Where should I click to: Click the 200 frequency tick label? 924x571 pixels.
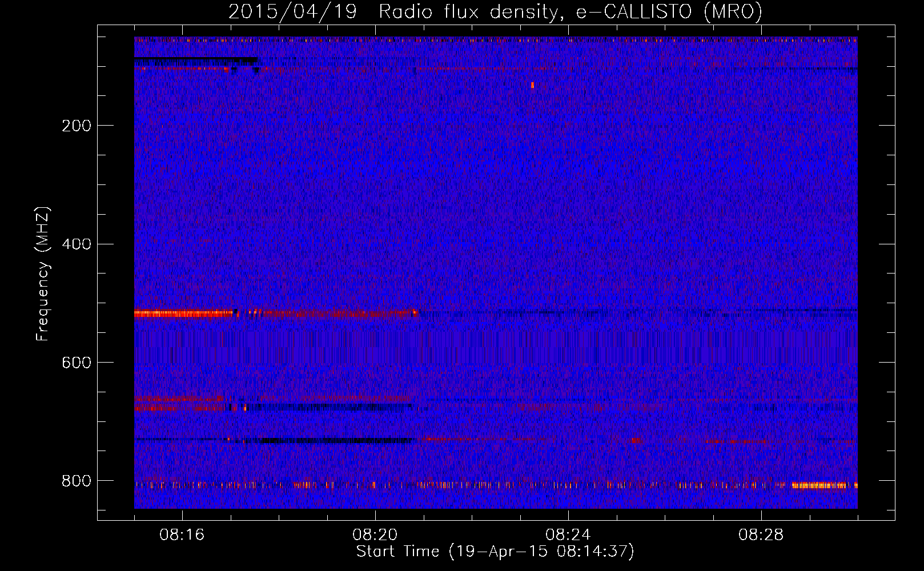[x=77, y=125]
